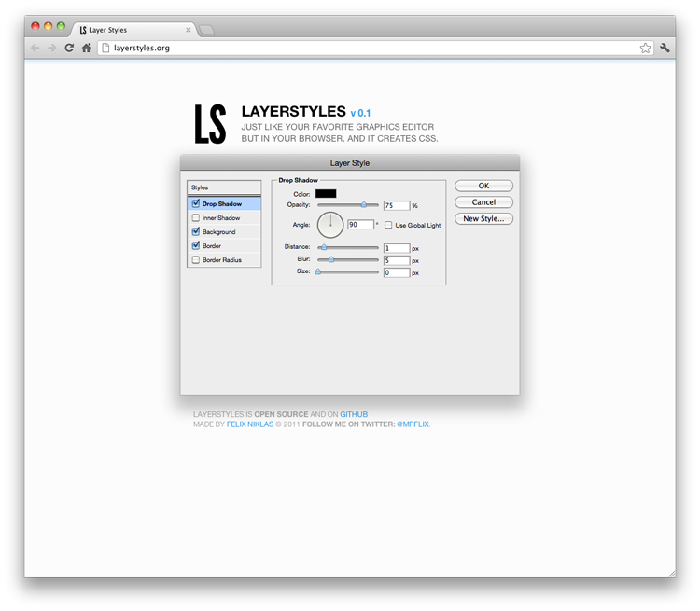Click the OK button
The height and width of the screenshot is (611, 700).
(483, 186)
